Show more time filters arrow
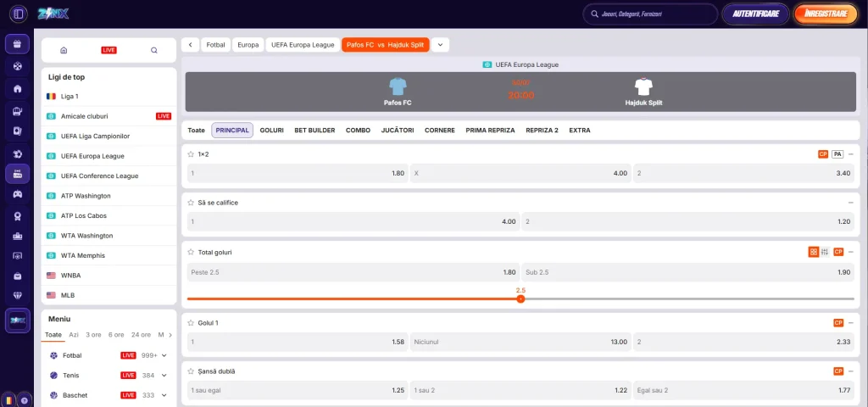Viewport: 868px width, 407px height. pos(170,335)
